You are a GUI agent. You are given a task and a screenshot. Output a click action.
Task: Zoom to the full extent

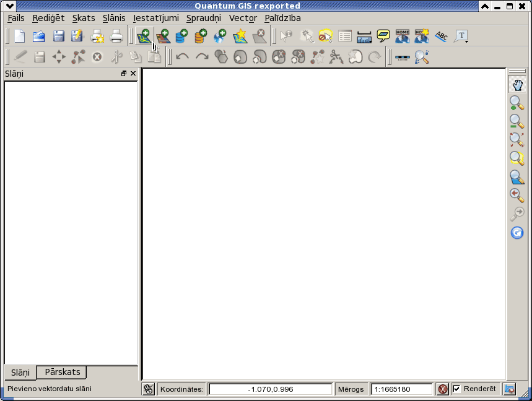[517, 140]
